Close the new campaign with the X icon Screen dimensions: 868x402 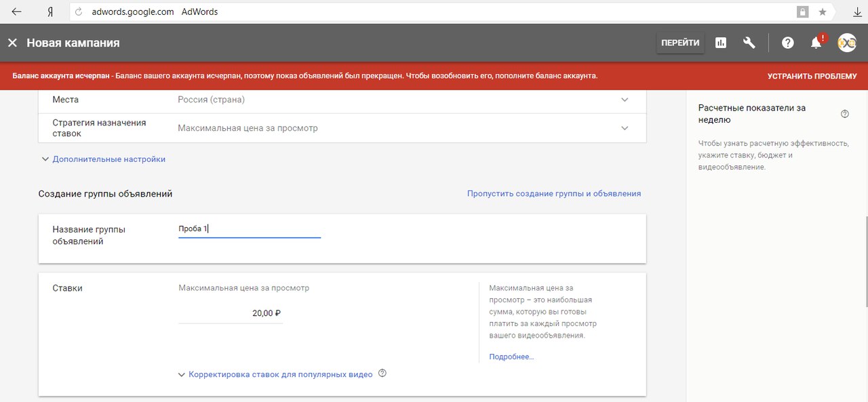[x=12, y=43]
